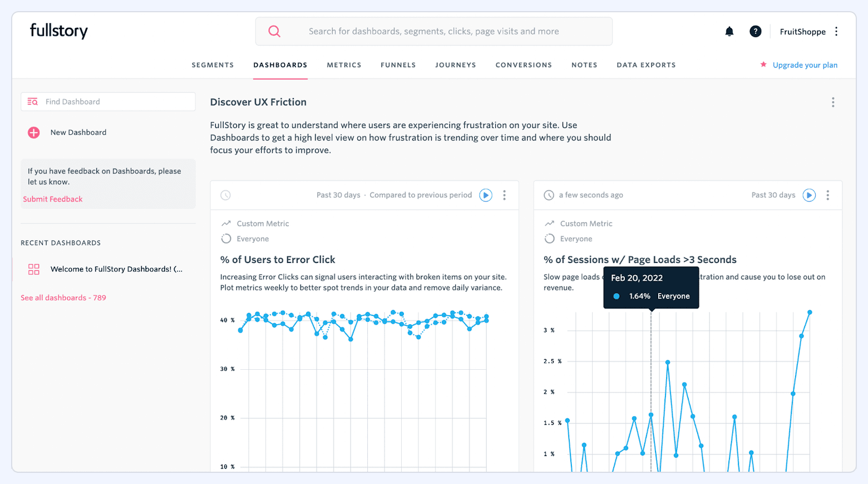This screenshot has height=484, width=868.
Task: Open notifications via the bell icon
Action: coord(729,31)
